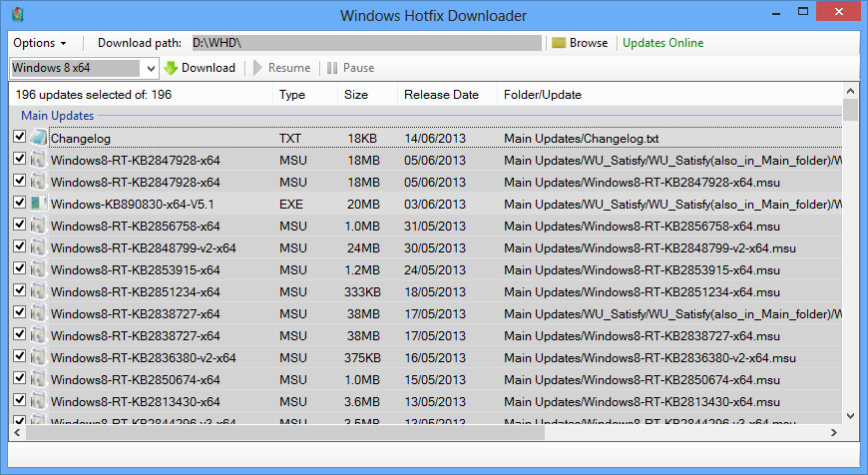Viewport: 868px width, 475px height.
Task: Sort by the Size column header
Action: pyautogui.click(x=367, y=95)
